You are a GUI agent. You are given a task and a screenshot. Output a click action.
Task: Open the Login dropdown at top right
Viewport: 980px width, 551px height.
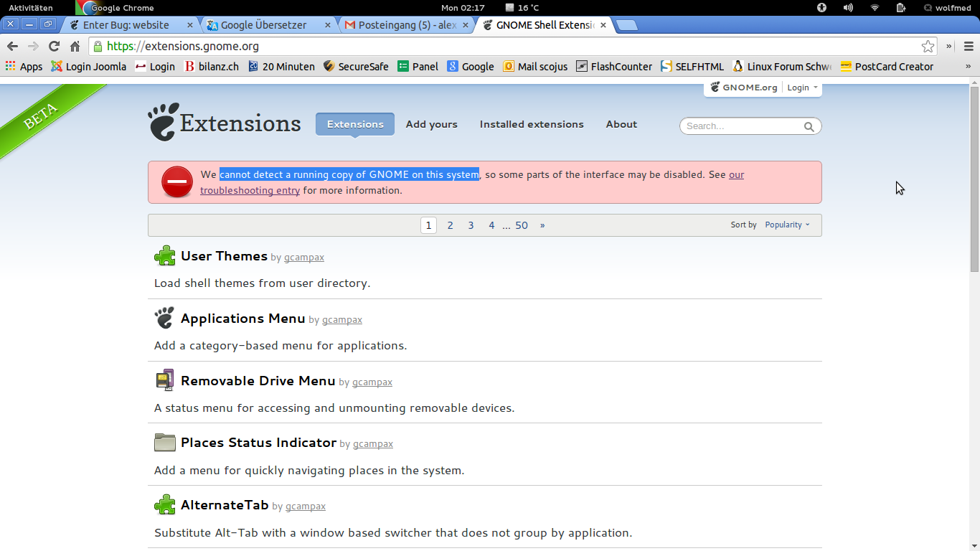(802, 88)
